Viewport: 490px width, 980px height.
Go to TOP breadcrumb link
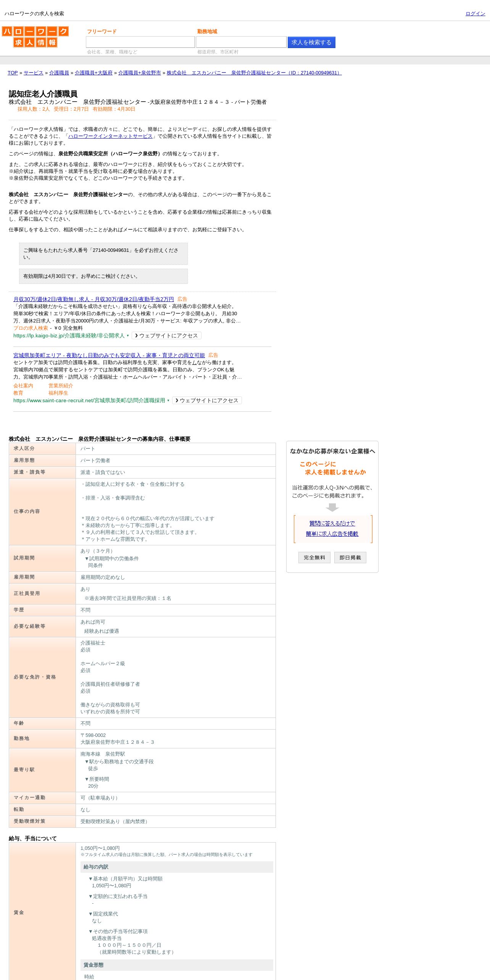13,73
